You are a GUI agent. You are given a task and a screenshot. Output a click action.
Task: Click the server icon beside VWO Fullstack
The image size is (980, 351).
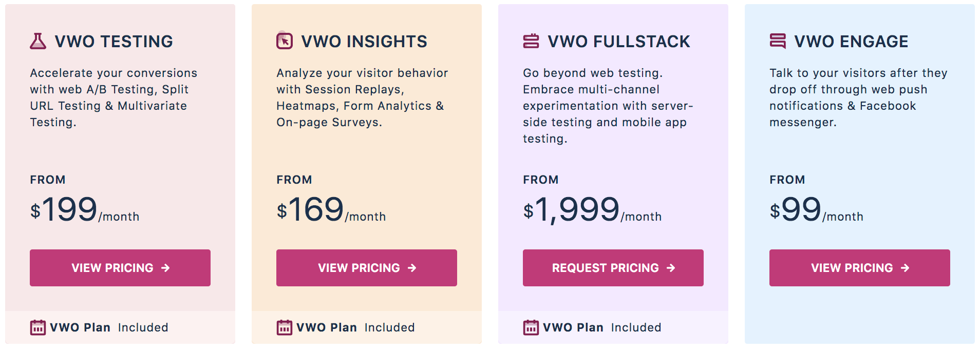coord(531,41)
